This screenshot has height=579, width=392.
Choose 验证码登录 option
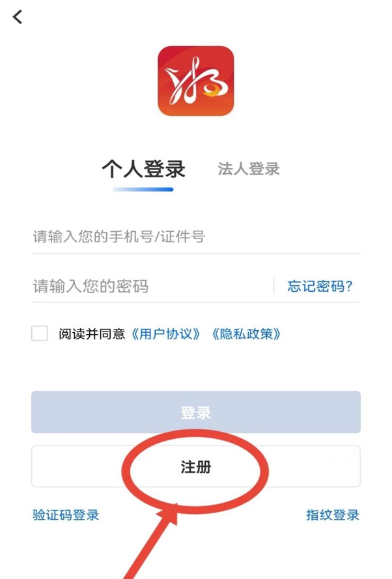[66, 515]
